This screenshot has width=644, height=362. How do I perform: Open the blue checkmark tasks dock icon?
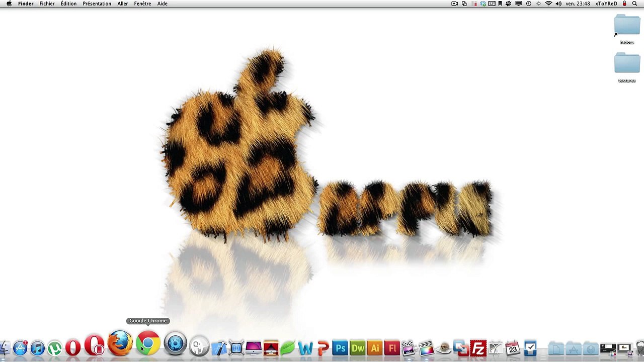tap(530, 348)
